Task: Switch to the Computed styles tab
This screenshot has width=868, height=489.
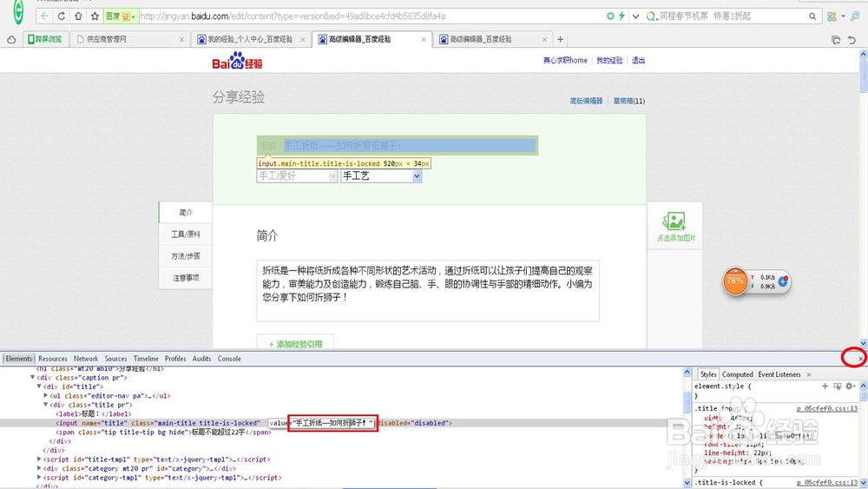Action: [x=737, y=375]
